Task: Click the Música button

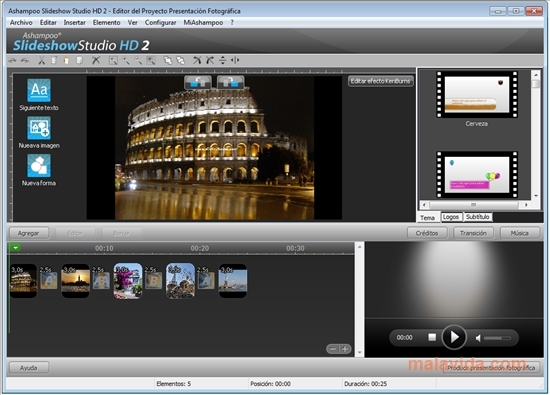Action: tap(519, 233)
